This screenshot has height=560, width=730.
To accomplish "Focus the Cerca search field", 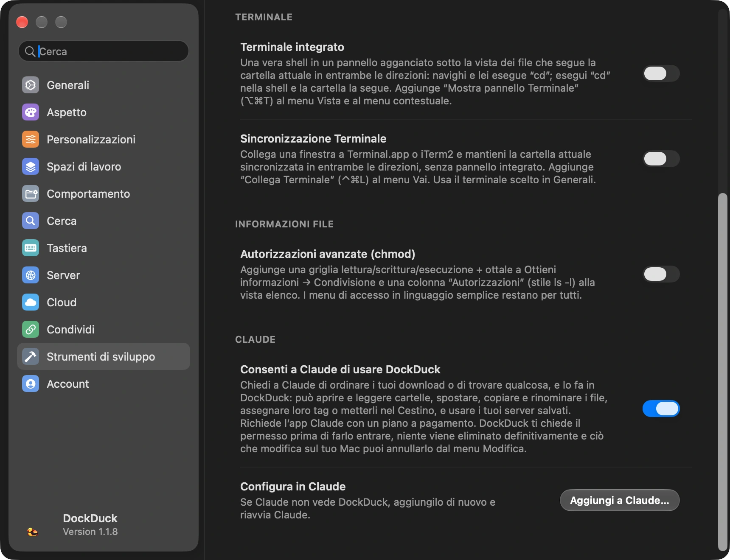I will (104, 51).
